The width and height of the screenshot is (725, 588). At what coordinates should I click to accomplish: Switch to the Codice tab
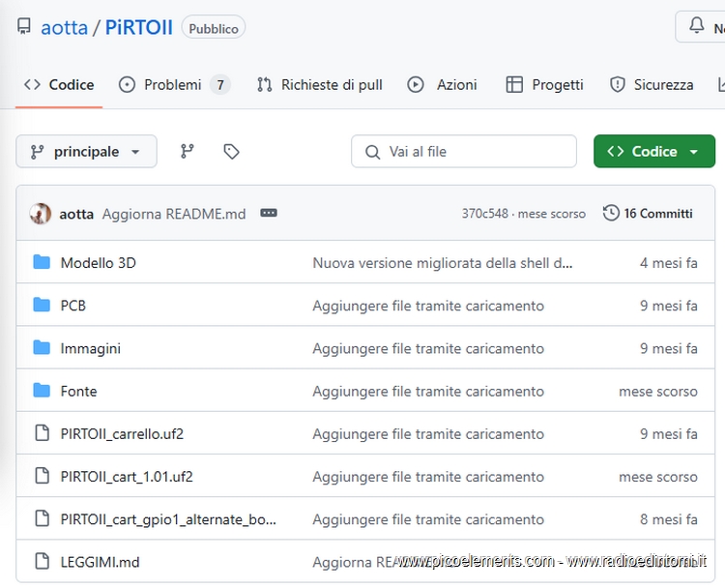click(59, 85)
